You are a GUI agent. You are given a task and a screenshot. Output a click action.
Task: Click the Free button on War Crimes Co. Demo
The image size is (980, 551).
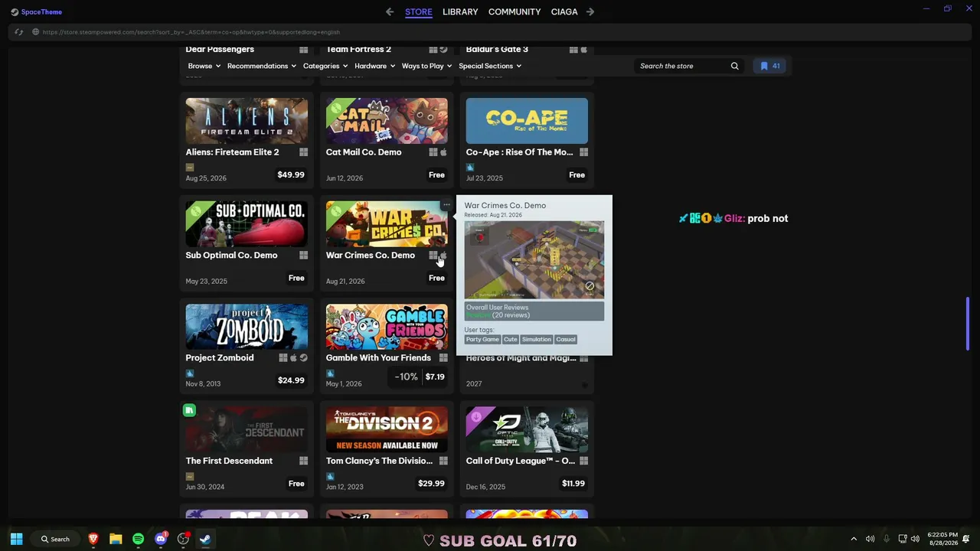coord(436,278)
